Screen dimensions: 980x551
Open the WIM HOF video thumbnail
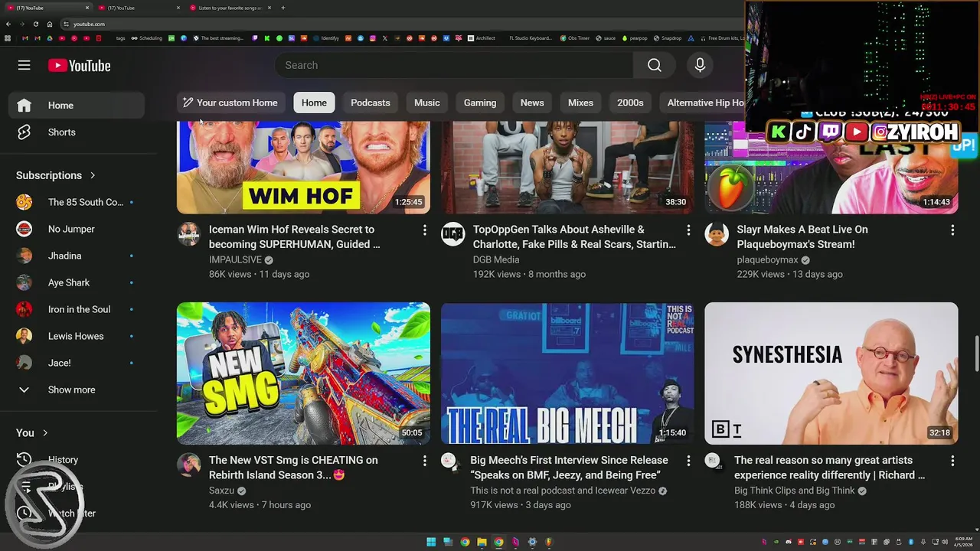click(x=303, y=168)
